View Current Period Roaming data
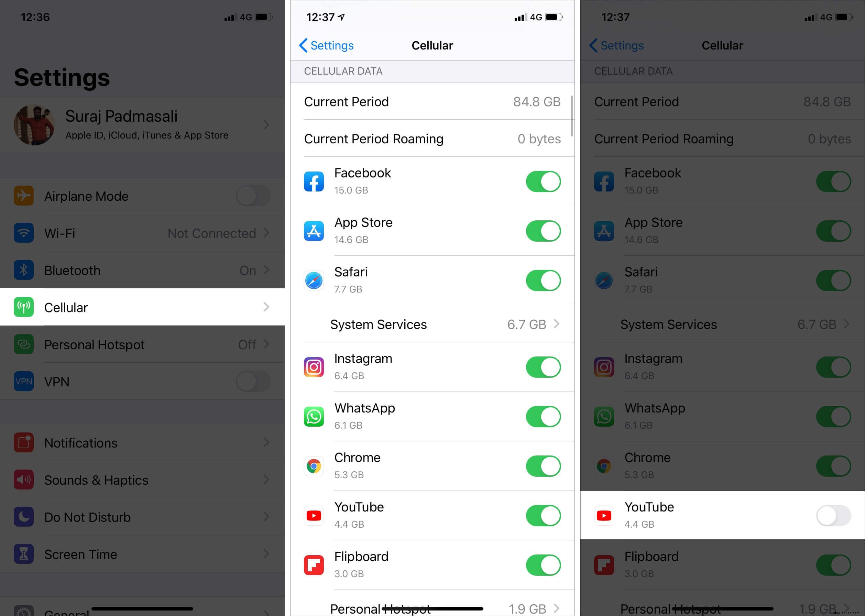 click(431, 138)
